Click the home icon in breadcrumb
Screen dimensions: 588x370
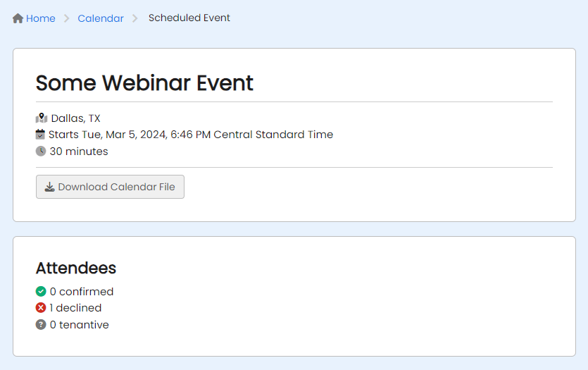18,18
